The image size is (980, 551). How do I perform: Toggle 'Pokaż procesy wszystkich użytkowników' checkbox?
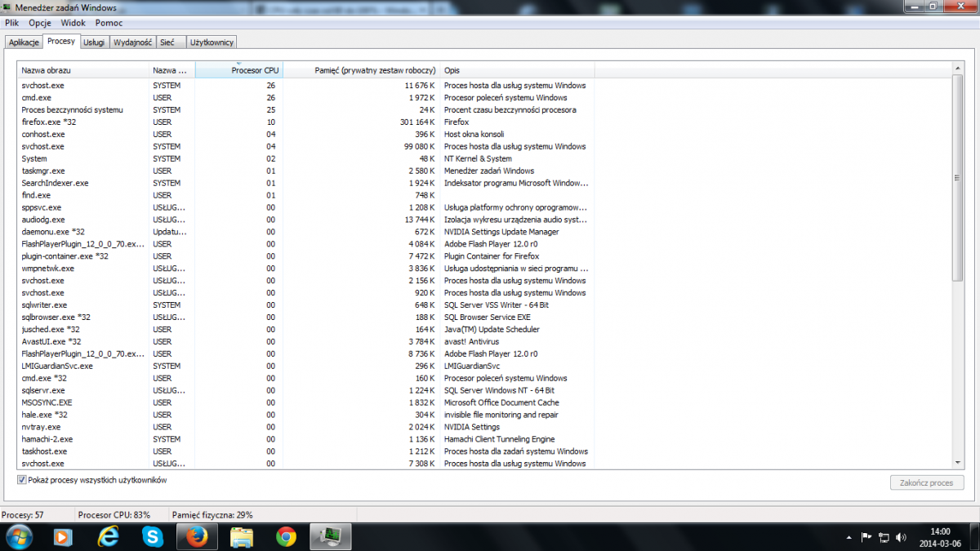(x=22, y=480)
